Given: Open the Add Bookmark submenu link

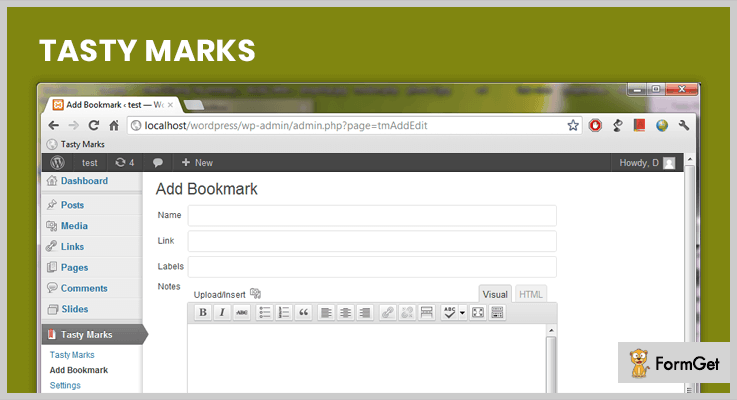Looking at the screenshot, I should [79, 370].
